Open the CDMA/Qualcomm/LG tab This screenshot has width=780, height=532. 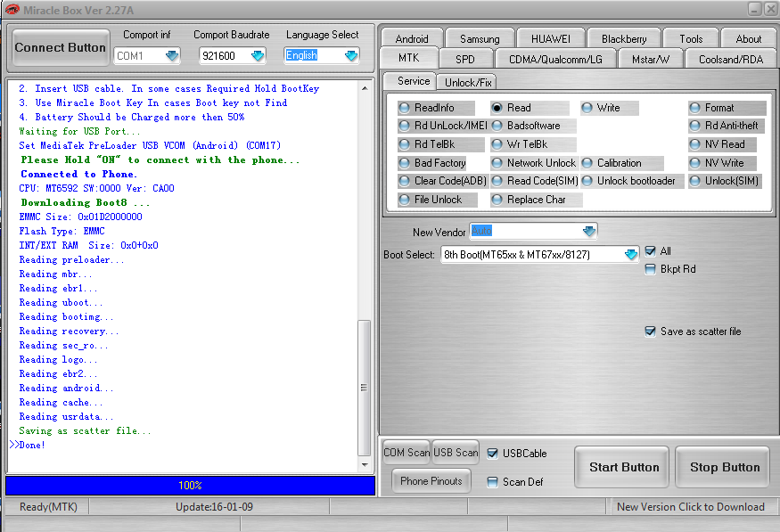[555, 59]
